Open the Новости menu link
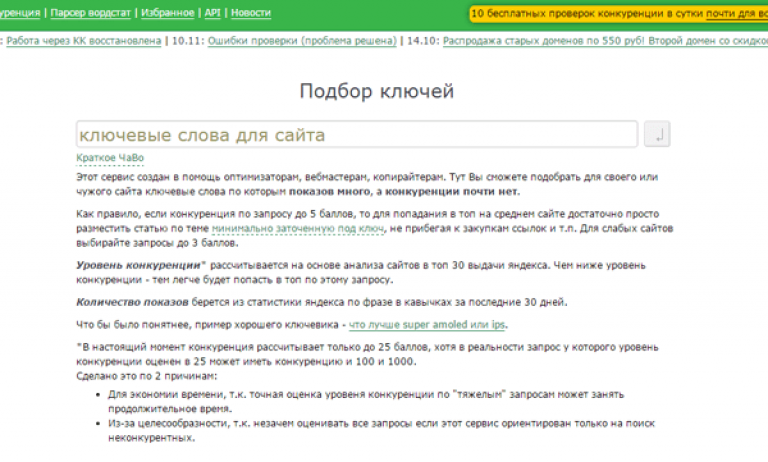Viewport: 768px width, 462px height. tap(250, 14)
